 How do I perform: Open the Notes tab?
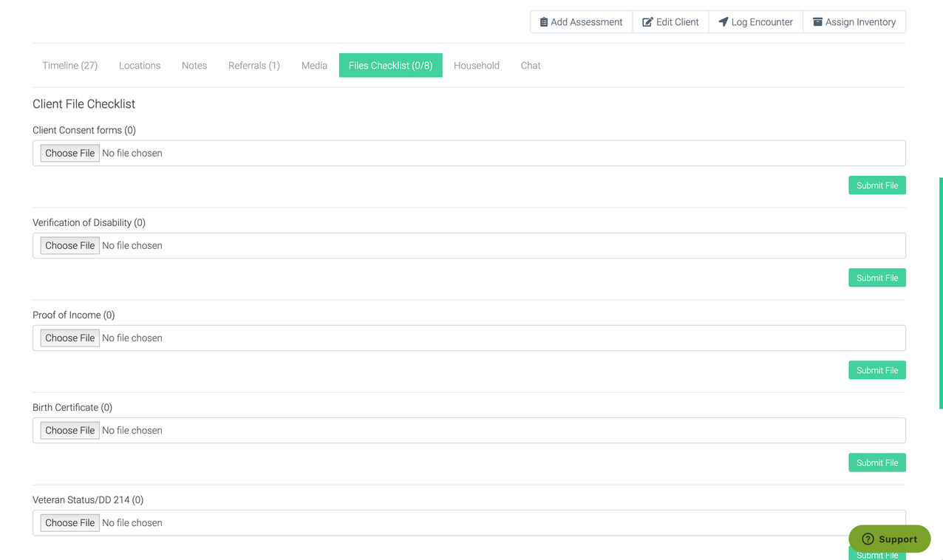[194, 66]
